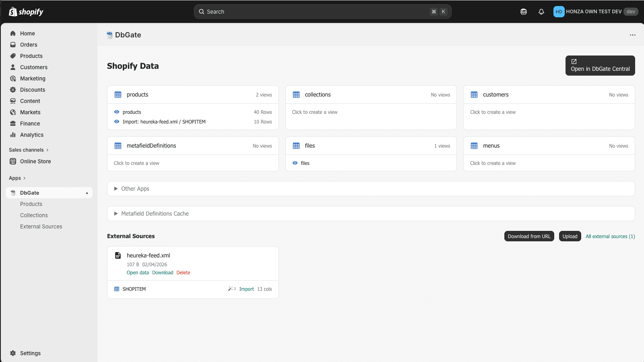Click the 'dev' badge in top bar
Screen dimensions: 644x362
click(631, 12)
